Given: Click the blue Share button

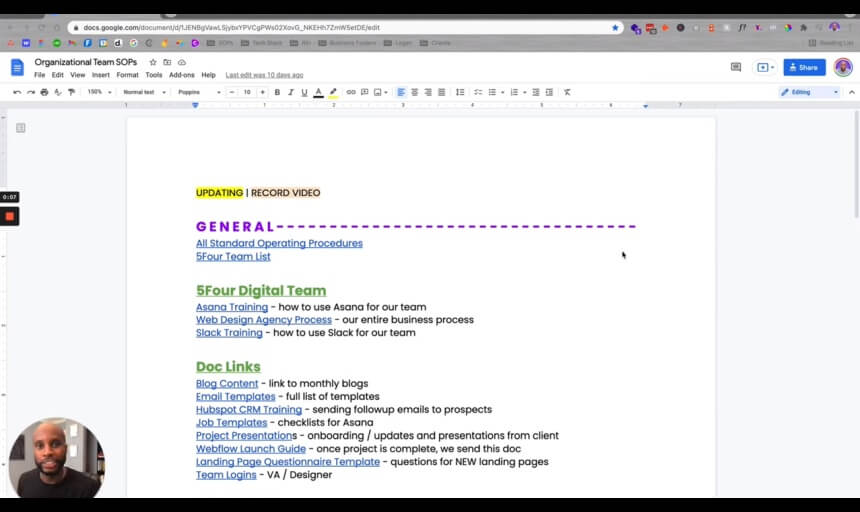Looking at the screenshot, I should click(804, 67).
